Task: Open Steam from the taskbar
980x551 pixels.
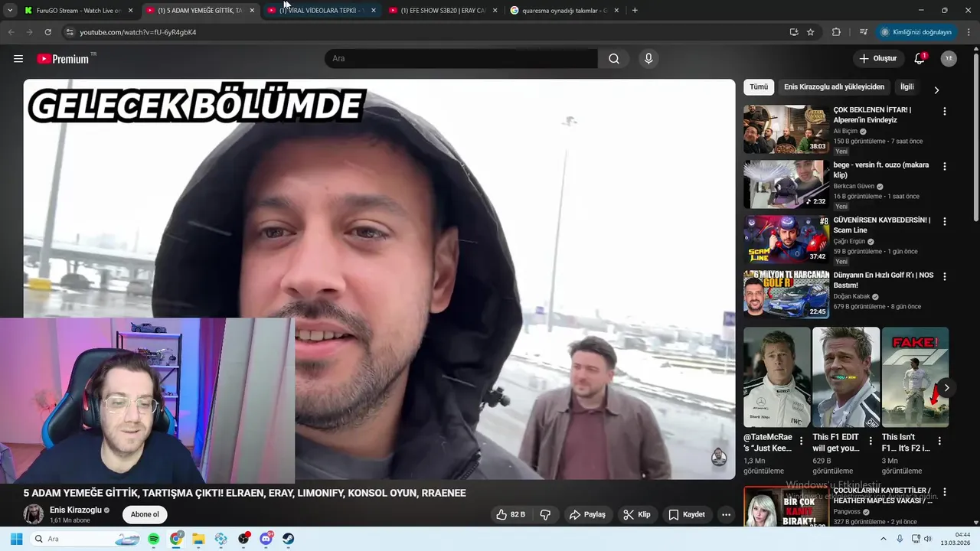Action: (x=288, y=539)
